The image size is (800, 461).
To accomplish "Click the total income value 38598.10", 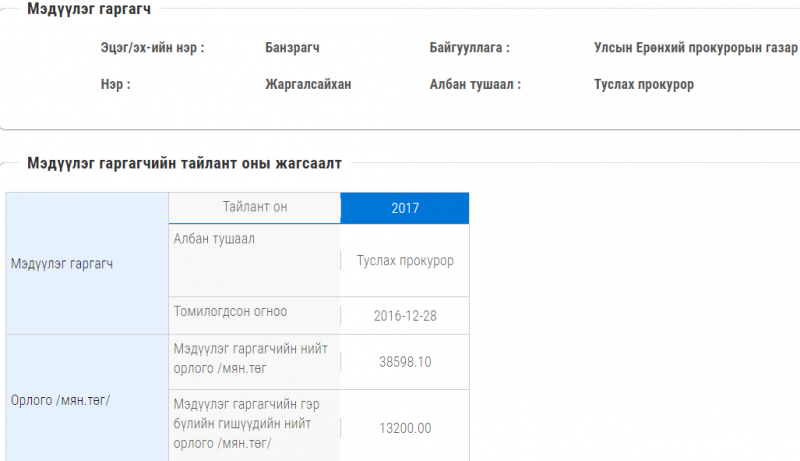I will pos(405,362).
